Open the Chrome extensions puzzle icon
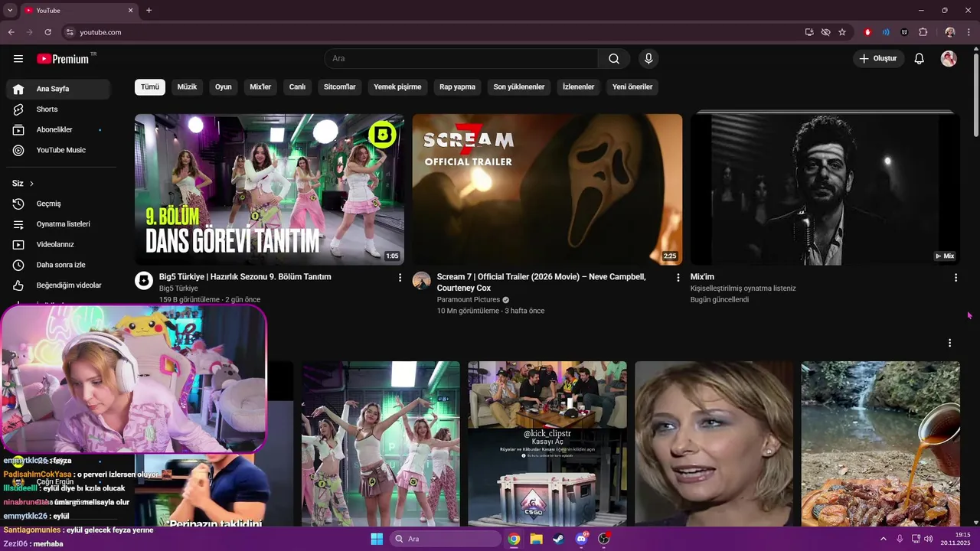Screen dimensions: 980x551 point(923,32)
